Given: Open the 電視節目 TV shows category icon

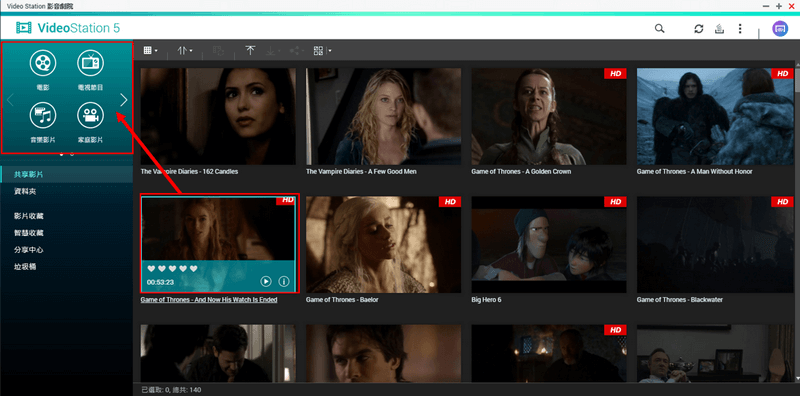Looking at the screenshot, I should [90, 63].
